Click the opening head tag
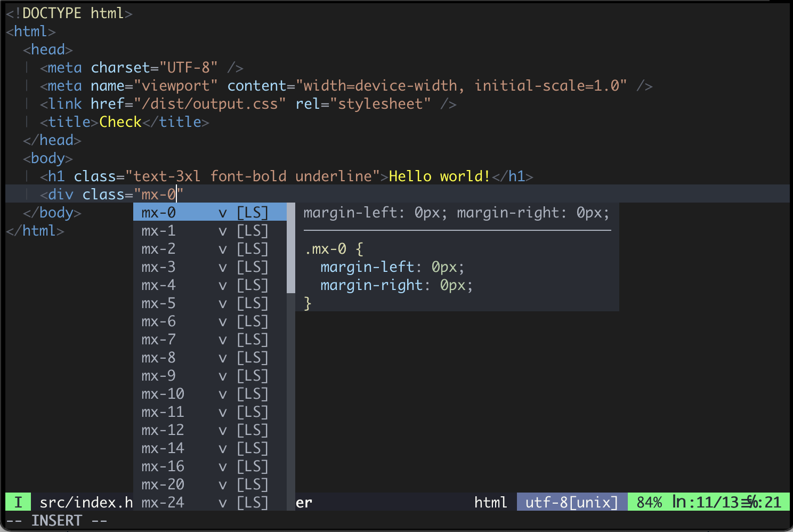This screenshot has width=793, height=532. click(x=48, y=50)
